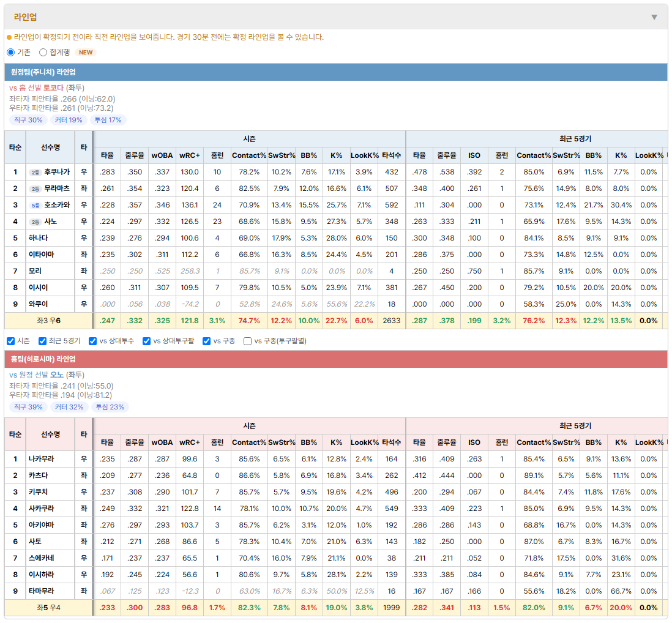
Task: Select player name 아키야마
Action: point(41,525)
